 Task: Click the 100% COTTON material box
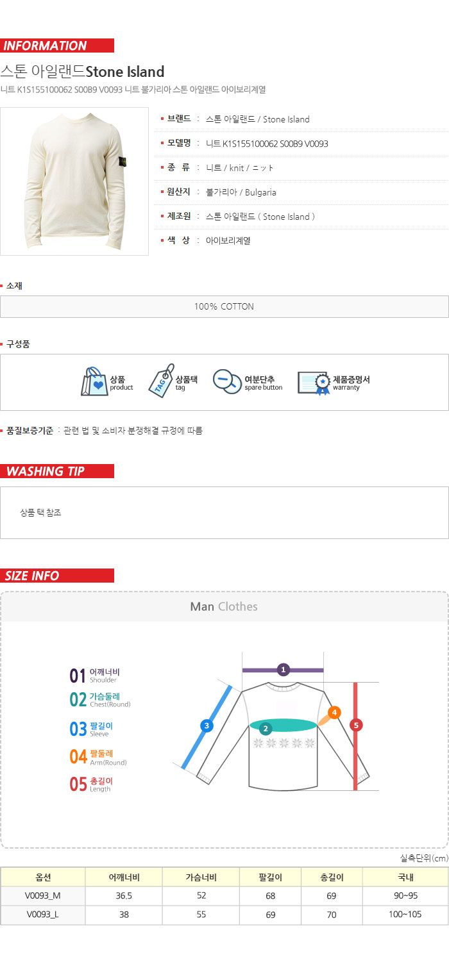pyautogui.click(x=224, y=306)
